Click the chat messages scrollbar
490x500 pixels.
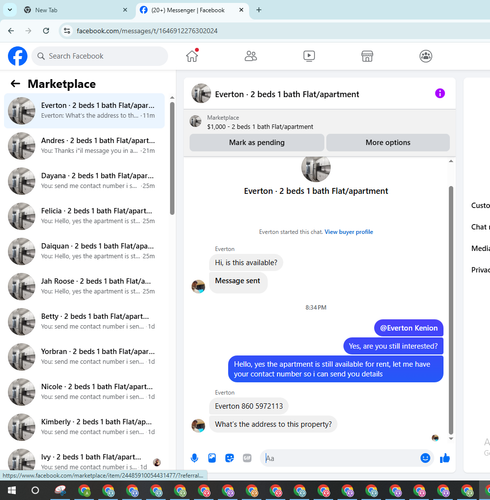point(451,310)
